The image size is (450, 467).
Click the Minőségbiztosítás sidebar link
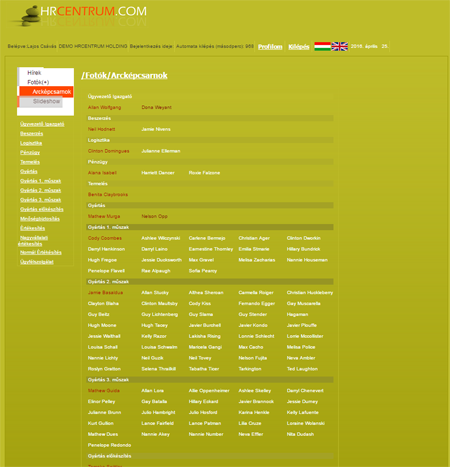(x=40, y=219)
